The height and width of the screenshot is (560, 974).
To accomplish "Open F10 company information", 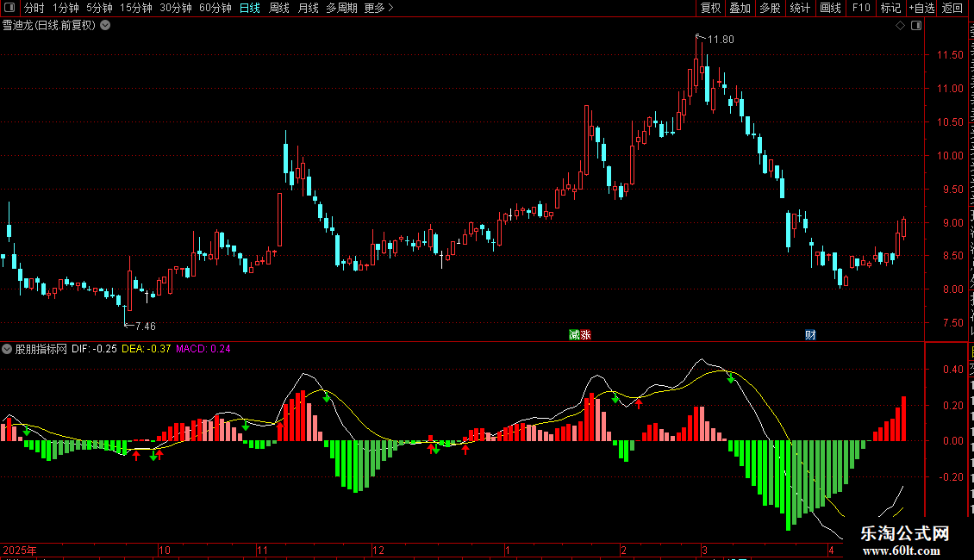I will pos(861,8).
